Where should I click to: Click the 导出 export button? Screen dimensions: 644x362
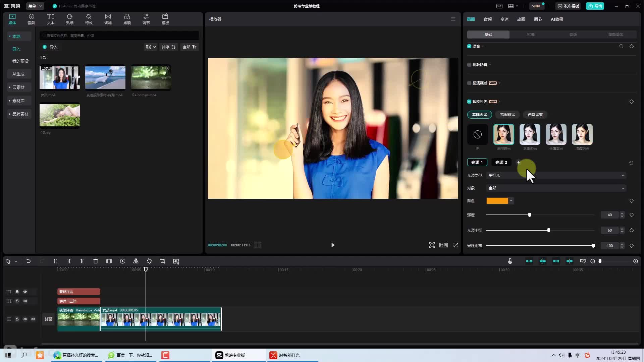click(595, 6)
